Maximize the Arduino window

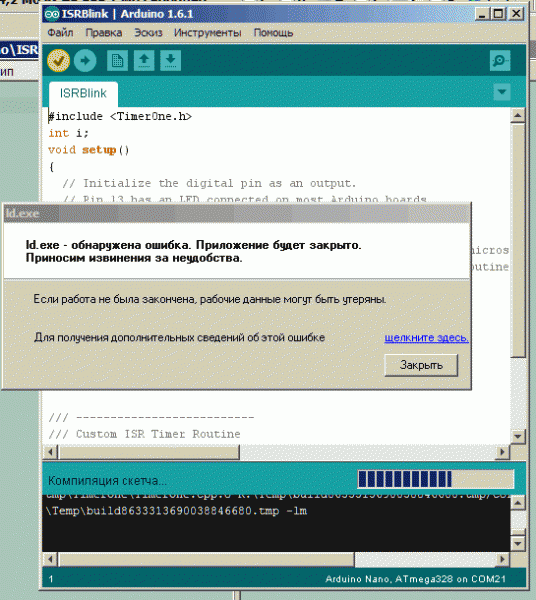tap(499, 14)
